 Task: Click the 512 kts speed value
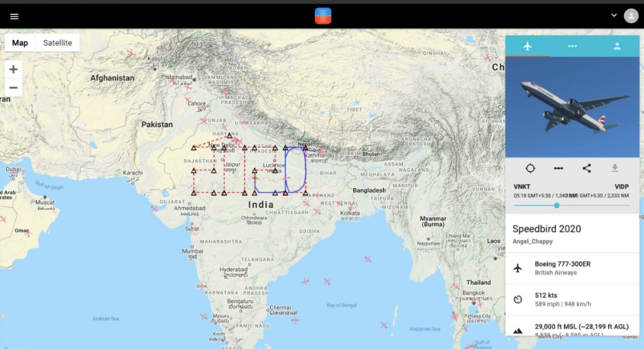[546, 295]
